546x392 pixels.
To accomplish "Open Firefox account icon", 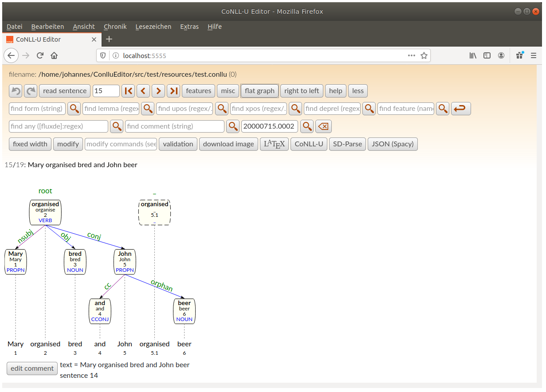I will tap(501, 55).
